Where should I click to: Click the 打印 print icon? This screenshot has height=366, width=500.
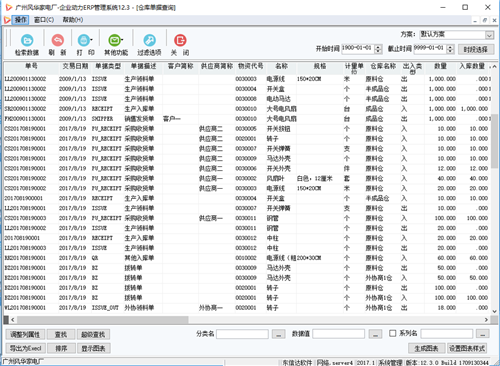(x=84, y=40)
